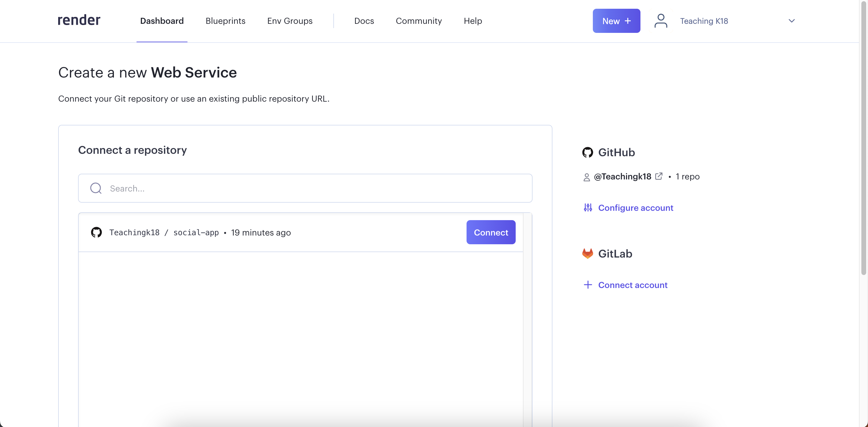Click Configure account for GitHub
868x427 pixels.
(636, 207)
